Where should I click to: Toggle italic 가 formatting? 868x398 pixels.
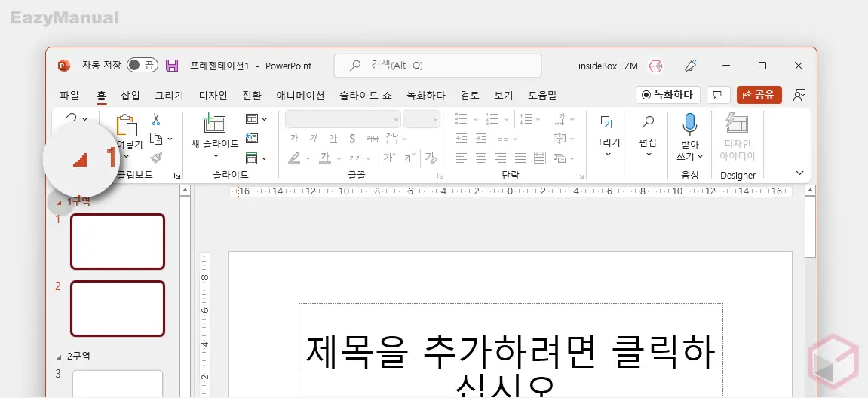[x=313, y=139]
